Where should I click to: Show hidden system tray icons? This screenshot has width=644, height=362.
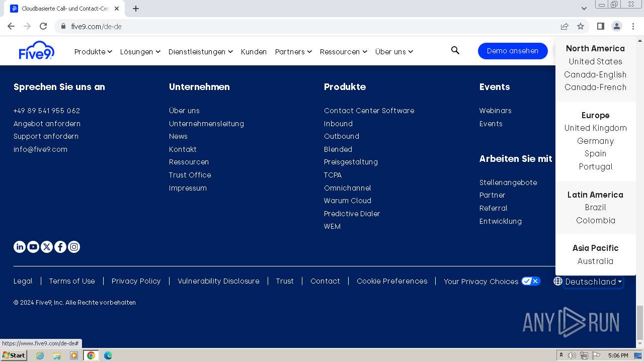(x=561, y=355)
